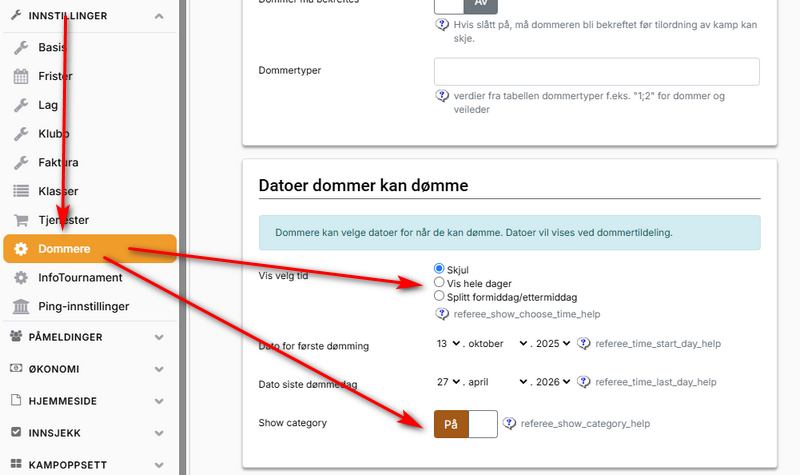The height and width of the screenshot is (475, 800).
Task: Open the Klubb menu item
Action: tap(90, 134)
